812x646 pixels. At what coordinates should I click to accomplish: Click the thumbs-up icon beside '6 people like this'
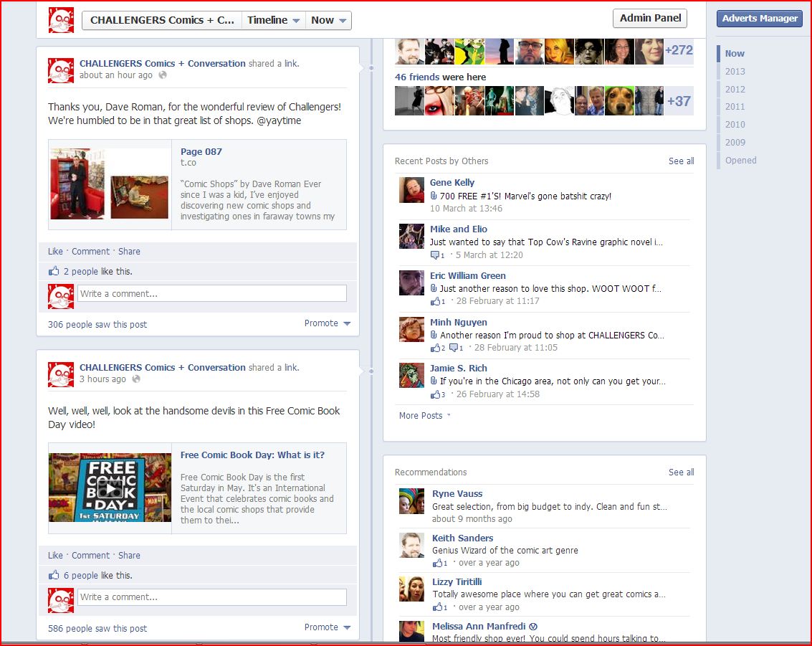(x=54, y=575)
